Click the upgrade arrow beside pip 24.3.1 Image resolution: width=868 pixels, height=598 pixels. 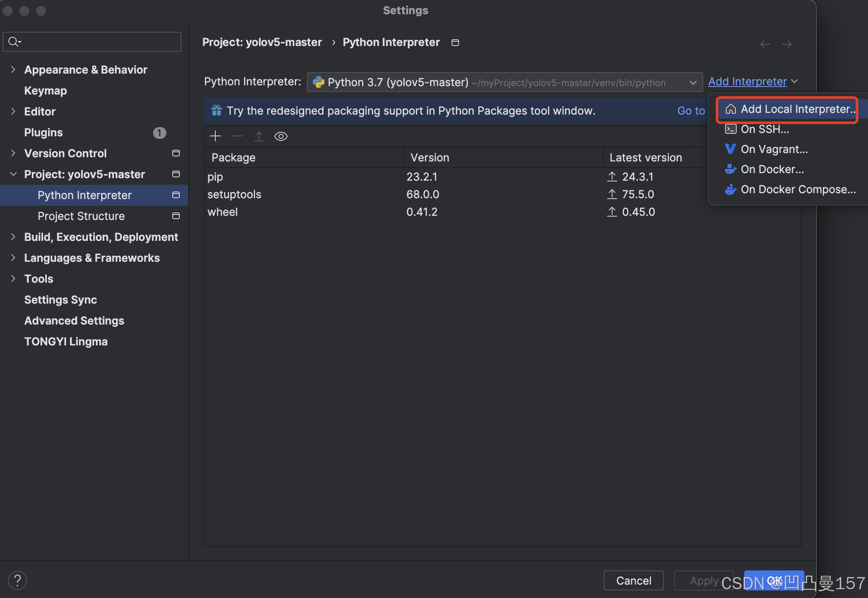pos(612,176)
